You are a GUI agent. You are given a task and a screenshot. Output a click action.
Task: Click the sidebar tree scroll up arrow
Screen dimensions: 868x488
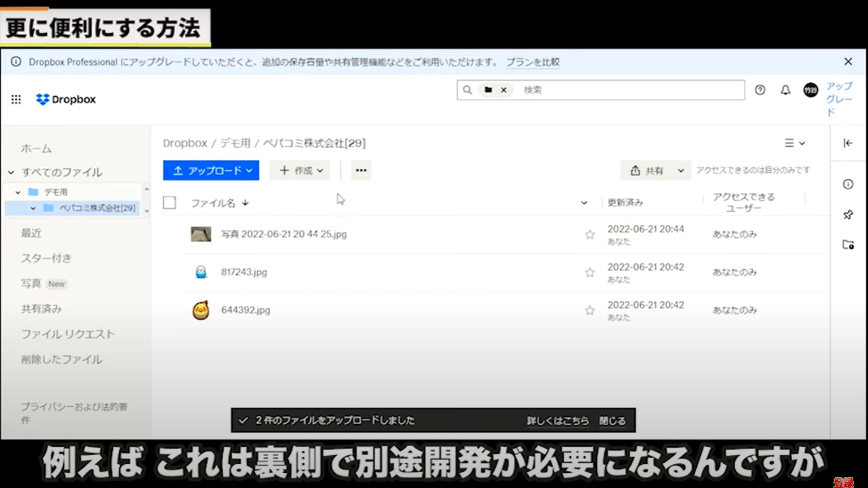coord(146,189)
